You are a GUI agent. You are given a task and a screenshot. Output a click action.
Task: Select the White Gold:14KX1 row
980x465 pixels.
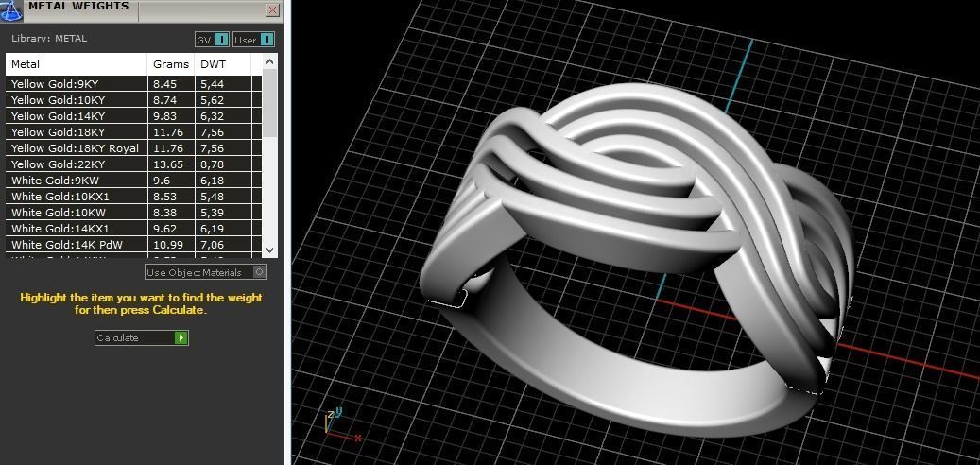tap(134, 229)
